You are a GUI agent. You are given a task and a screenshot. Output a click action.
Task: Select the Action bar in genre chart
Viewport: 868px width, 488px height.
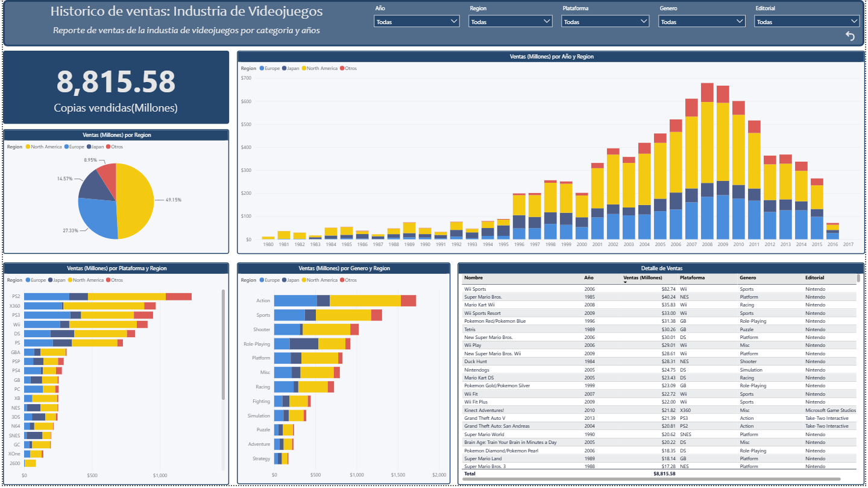pos(345,300)
